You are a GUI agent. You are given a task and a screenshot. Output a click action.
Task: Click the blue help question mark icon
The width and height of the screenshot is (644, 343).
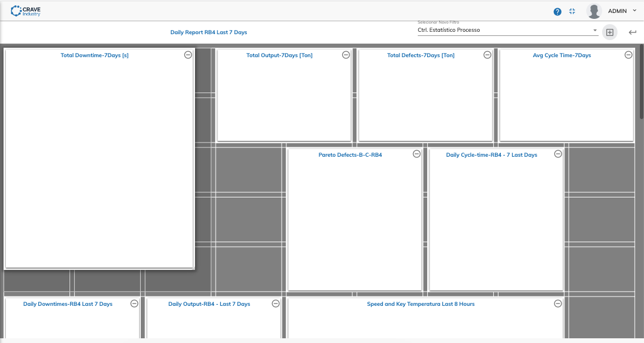(x=557, y=12)
